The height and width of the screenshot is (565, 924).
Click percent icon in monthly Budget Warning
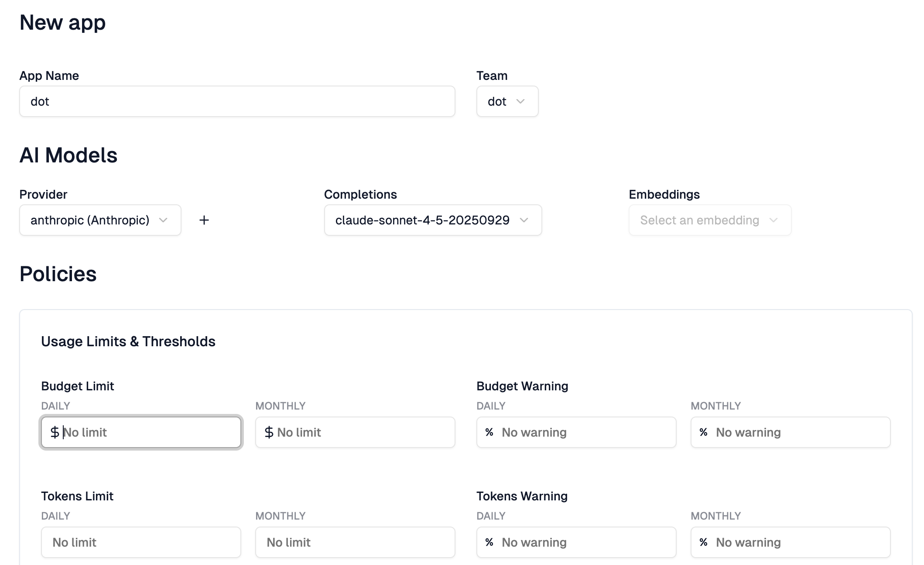click(x=703, y=432)
